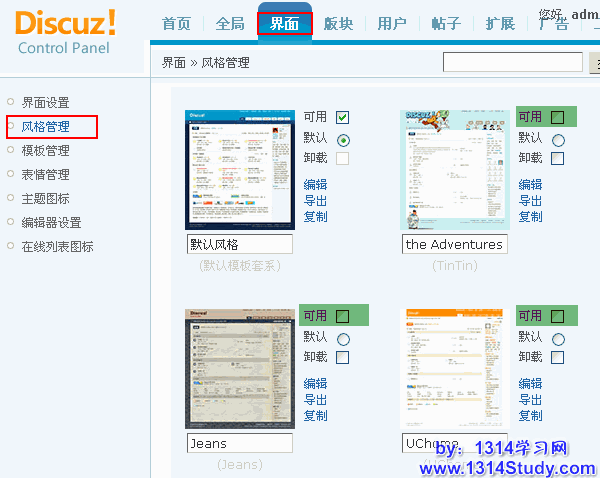
Task: Set Jeans style as 默认 radio button
Action: (x=343, y=338)
